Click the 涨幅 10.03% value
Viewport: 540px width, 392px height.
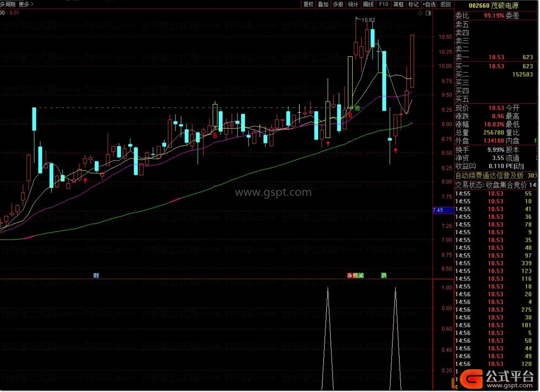pos(494,124)
